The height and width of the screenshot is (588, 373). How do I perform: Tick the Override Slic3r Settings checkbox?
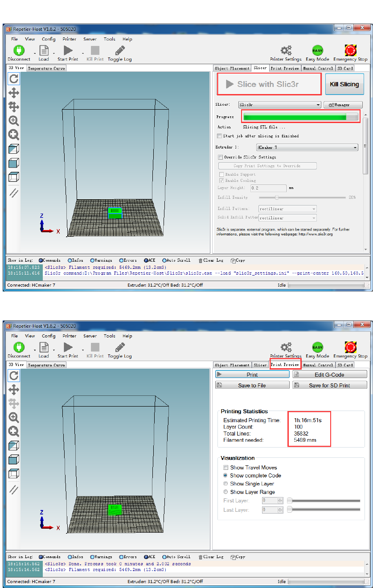[221, 157]
